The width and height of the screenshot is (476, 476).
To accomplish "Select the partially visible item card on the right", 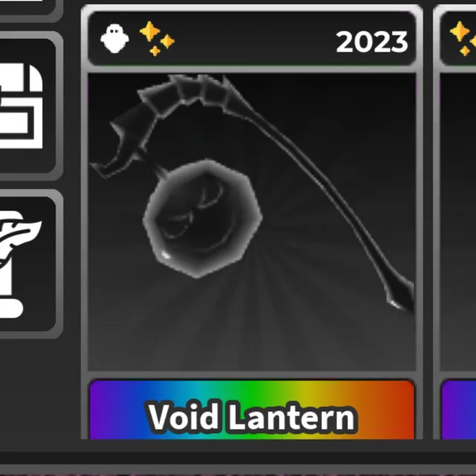I will point(454,222).
